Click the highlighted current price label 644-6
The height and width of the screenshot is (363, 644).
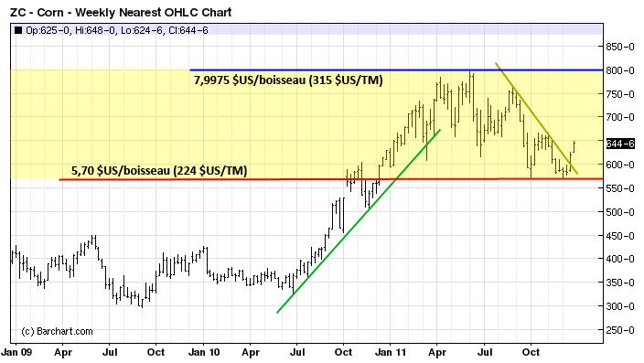pyautogui.click(x=620, y=144)
